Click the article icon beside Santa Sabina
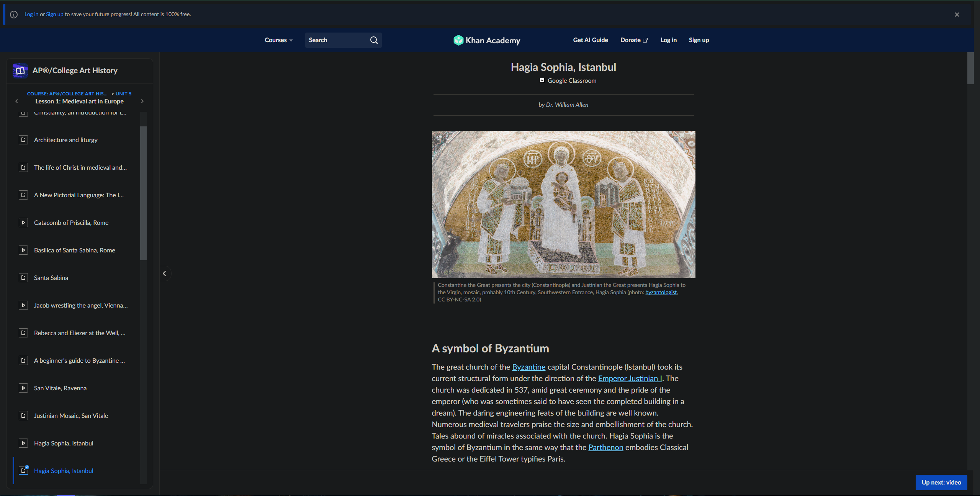The height and width of the screenshot is (496, 980). tap(23, 277)
